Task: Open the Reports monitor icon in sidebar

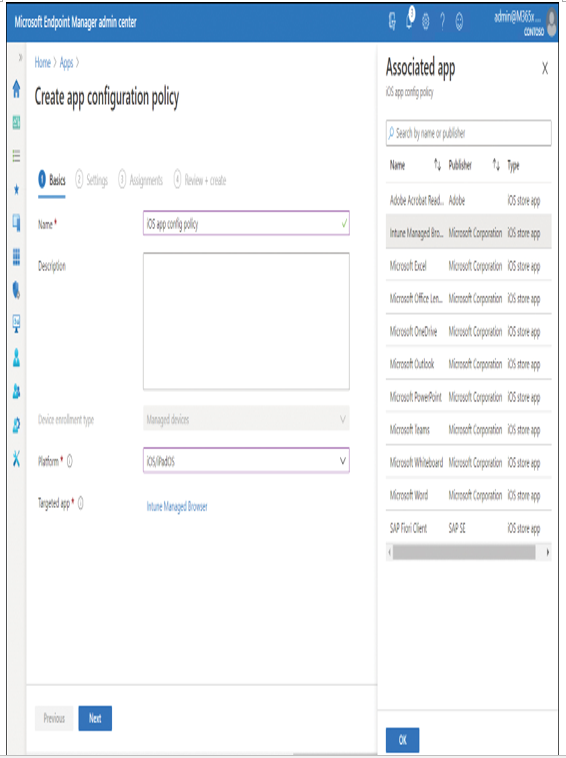Action: 16,324
